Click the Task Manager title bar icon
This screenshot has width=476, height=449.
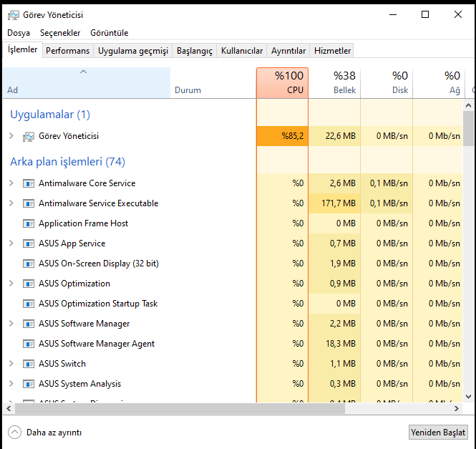(x=14, y=15)
